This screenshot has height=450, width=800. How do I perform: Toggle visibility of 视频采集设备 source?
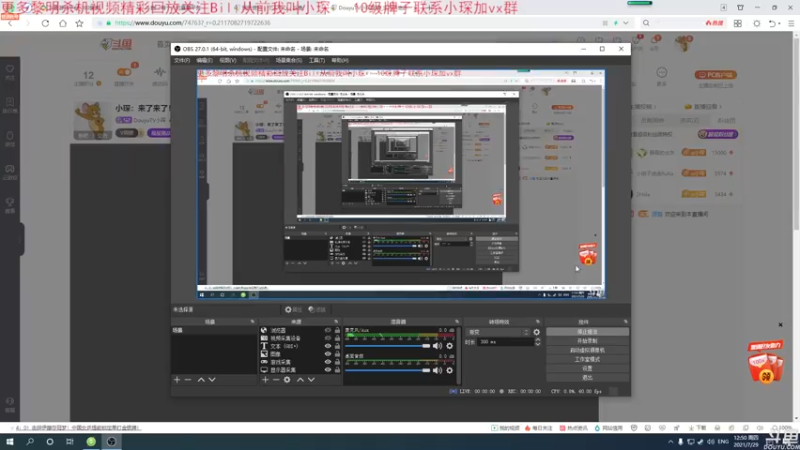tap(328, 338)
